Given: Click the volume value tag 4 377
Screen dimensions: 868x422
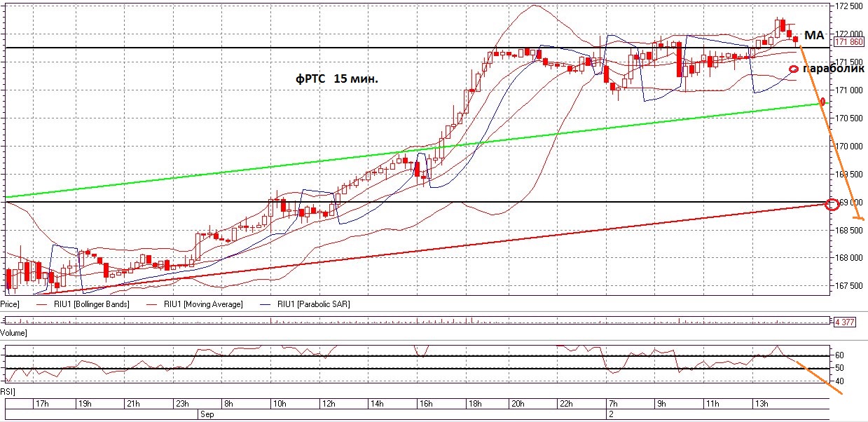Looking at the screenshot, I should (846, 322).
